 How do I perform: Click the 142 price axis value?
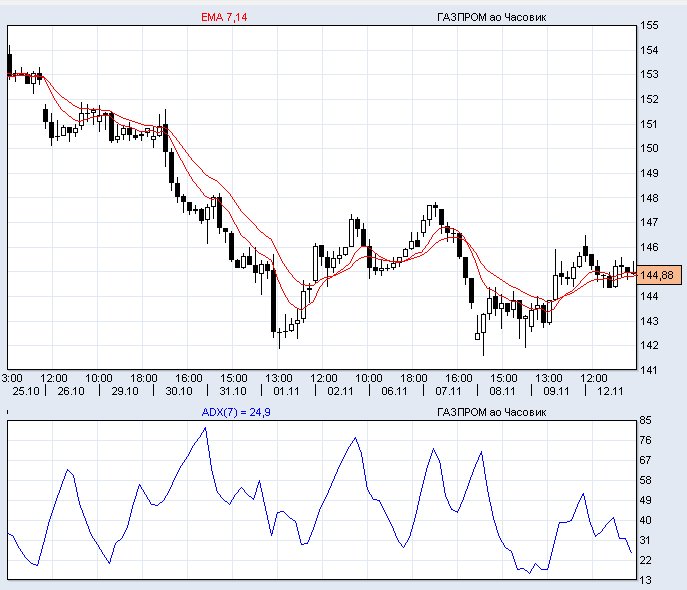[649, 346]
